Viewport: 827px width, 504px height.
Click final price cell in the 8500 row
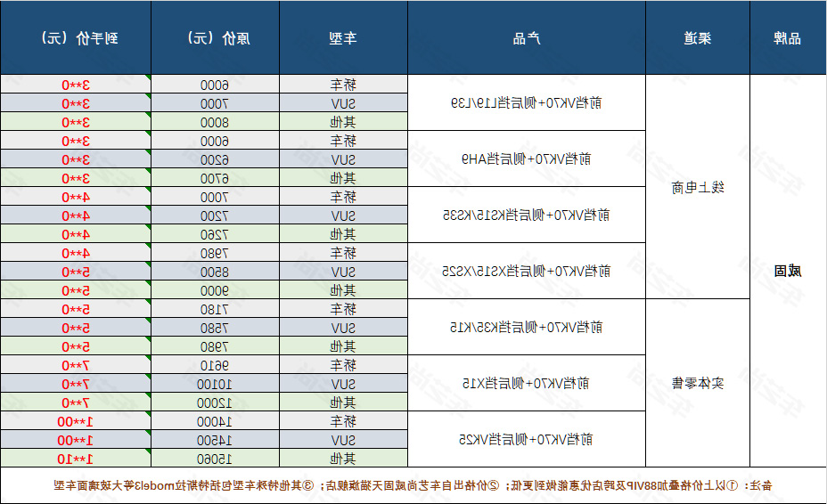(x=76, y=272)
